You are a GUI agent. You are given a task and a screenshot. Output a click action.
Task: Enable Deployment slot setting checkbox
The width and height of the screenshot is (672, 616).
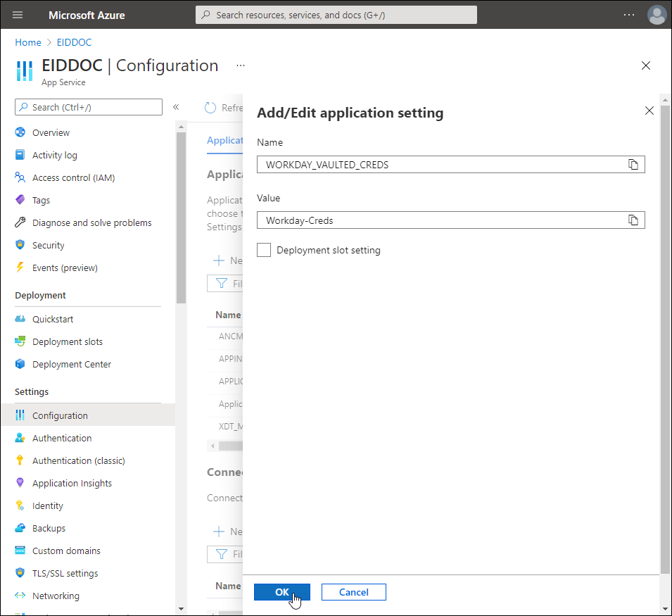(x=264, y=250)
